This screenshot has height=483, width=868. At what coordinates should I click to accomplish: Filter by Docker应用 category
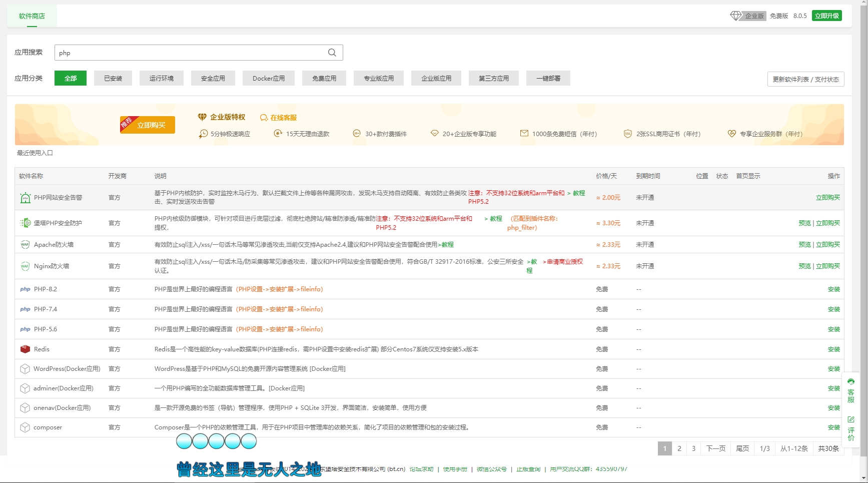pos(269,78)
